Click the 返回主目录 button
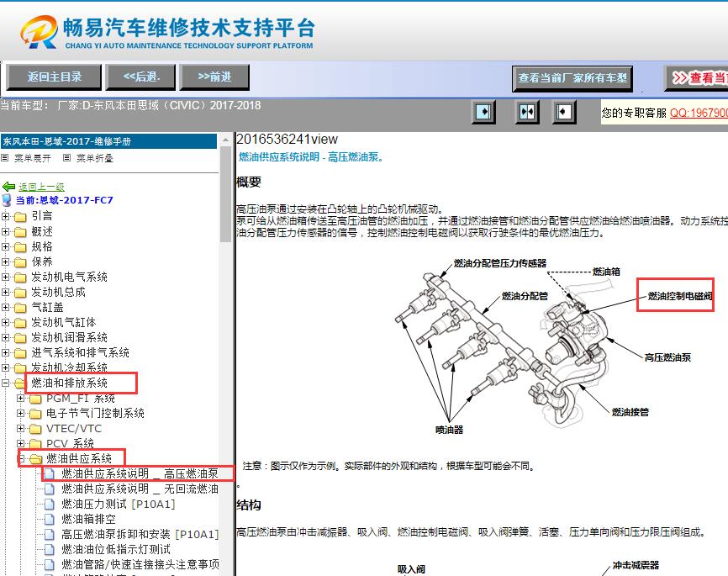 click(x=54, y=77)
